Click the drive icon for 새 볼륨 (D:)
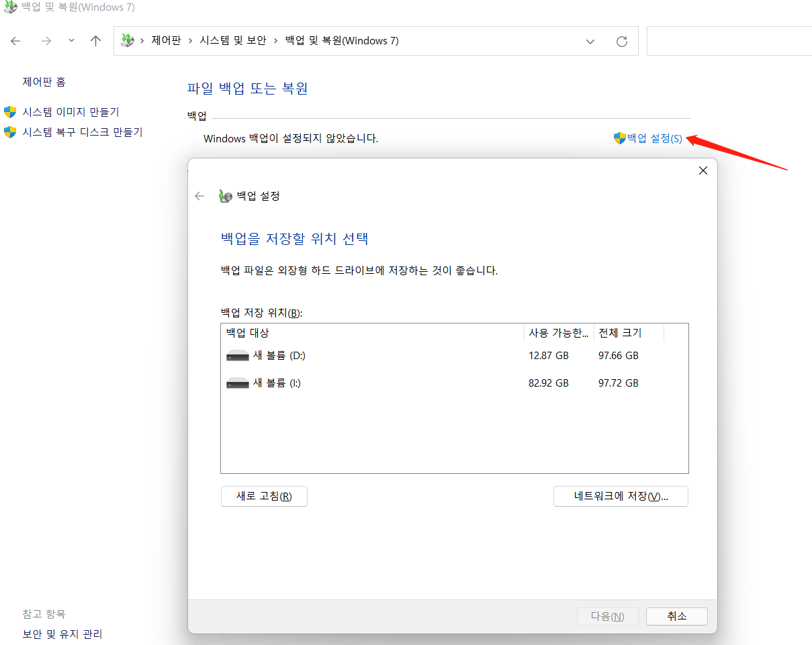 click(x=237, y=355)
